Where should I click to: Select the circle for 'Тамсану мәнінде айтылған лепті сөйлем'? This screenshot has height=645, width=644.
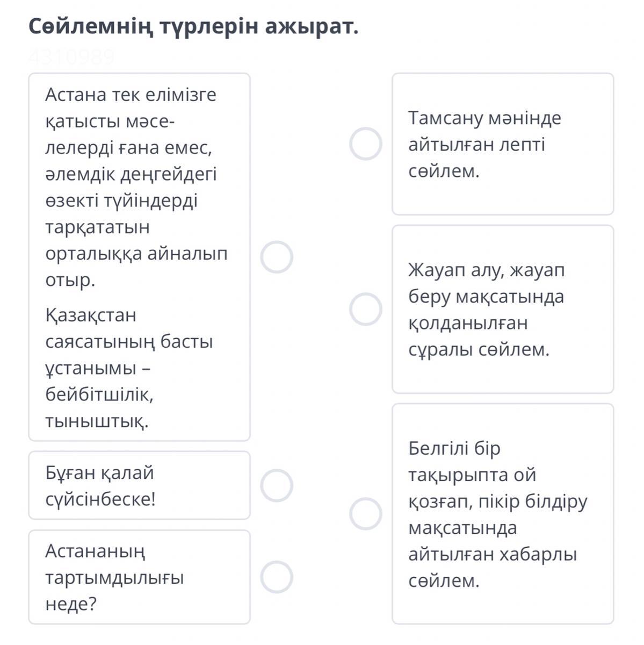click(x=366, y=144)
